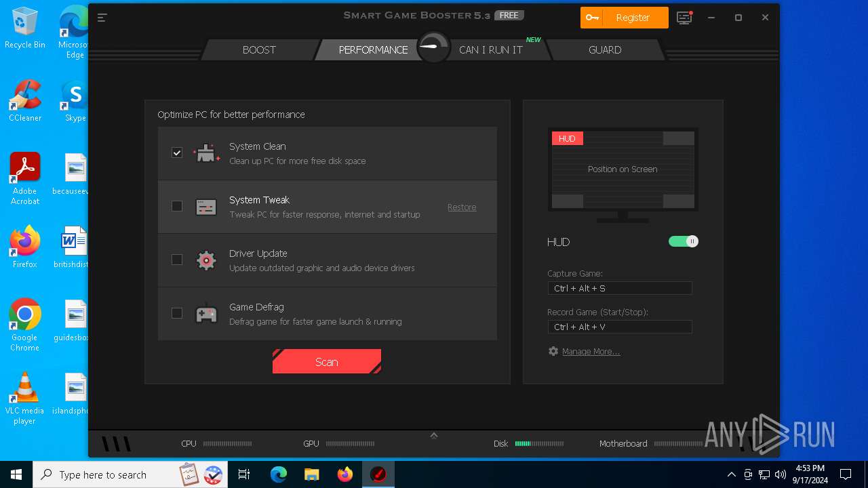Open CCleaner desktop shortcut
This screenshot has width=868, height=488.
click(25, 101)
